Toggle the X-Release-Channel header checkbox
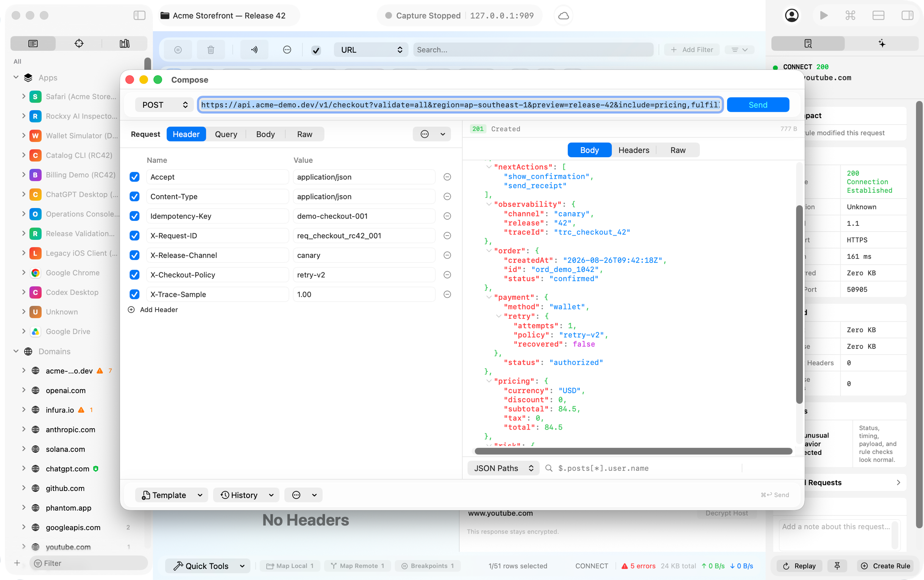This screenshot has height=580, width=924. (134, 255)
